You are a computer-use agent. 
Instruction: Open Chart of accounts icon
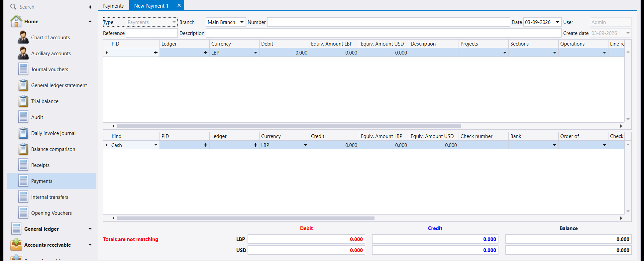[x=23, y=37]
